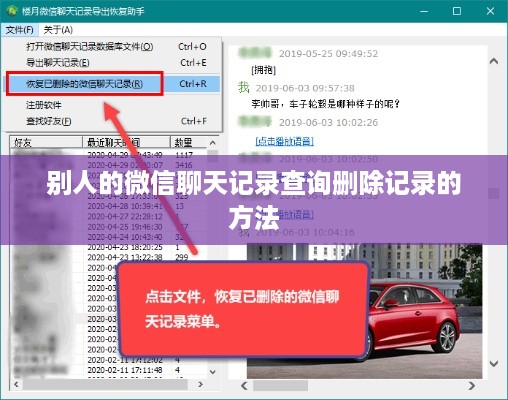Sort by 数量 column header

188,142
